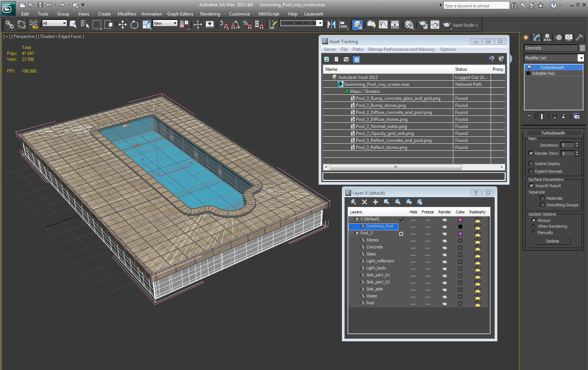Pick the Rectangular Selection Region tool

97,25
